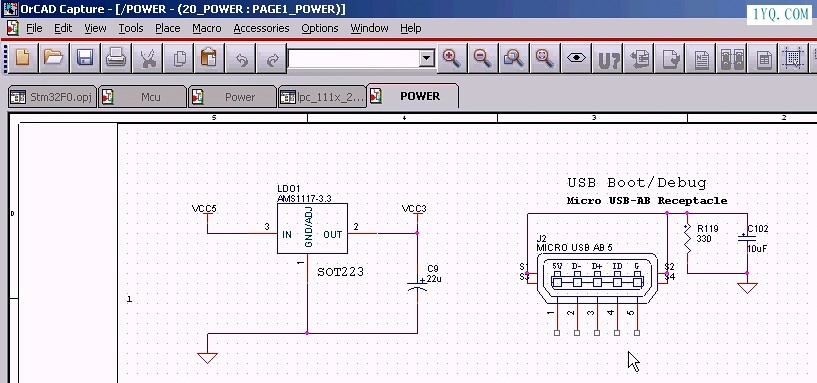The height and width of the screenshot is (383, 817).
Task: Toggle the eye visibility toolbar icon
Action: point(576,58)
